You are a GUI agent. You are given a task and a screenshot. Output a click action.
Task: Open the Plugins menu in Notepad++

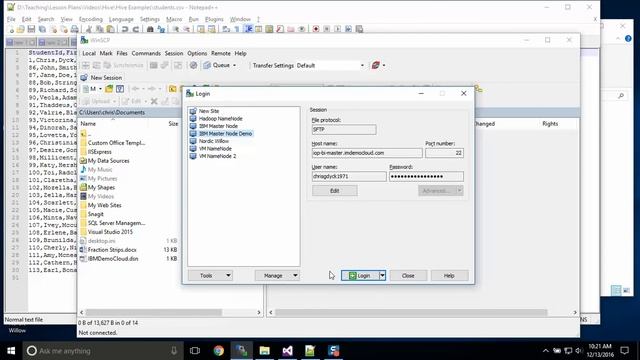[x=214, y=19]
